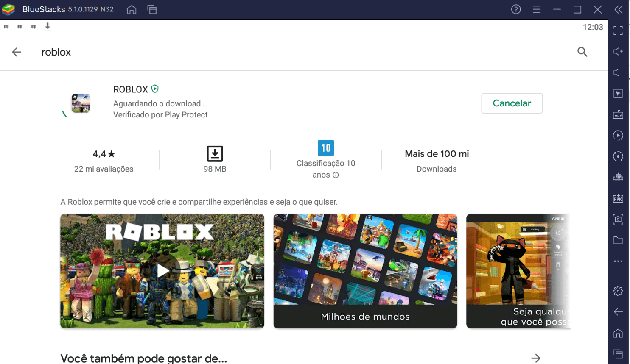Click the roblox search query text
This screenshot has height=364, width=630.
[x=56, y=52]
